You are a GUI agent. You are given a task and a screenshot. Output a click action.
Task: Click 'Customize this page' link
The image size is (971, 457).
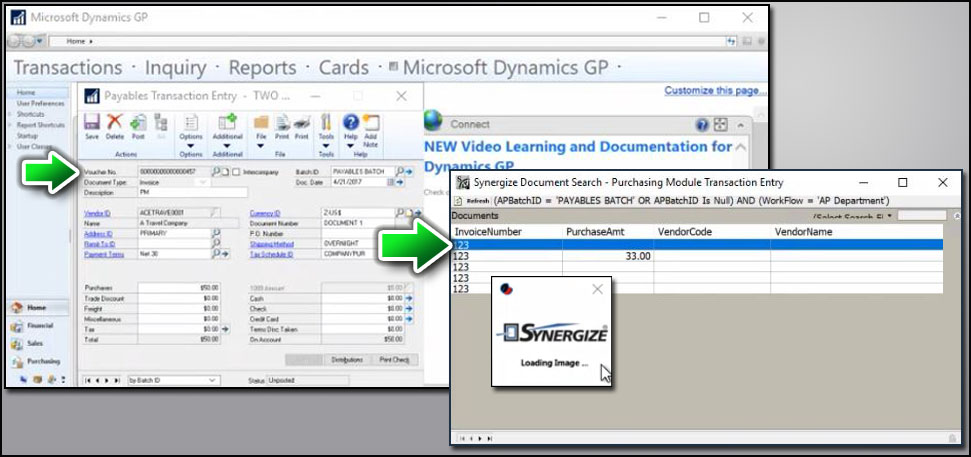click(x=715, y=90)
